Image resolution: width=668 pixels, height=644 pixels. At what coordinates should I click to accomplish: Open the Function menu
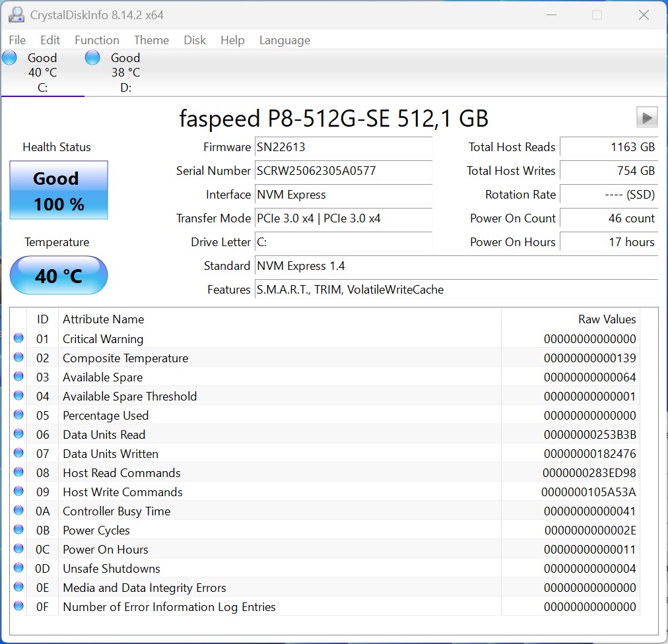pos(96,40)
